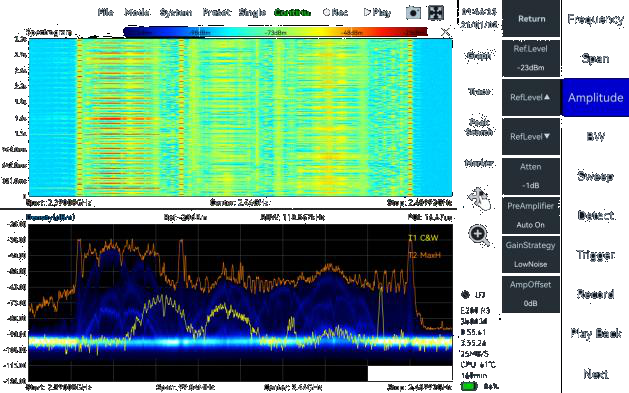629x393 pixels.
Task: Open the File menu
Action: (x=106, y=12)
